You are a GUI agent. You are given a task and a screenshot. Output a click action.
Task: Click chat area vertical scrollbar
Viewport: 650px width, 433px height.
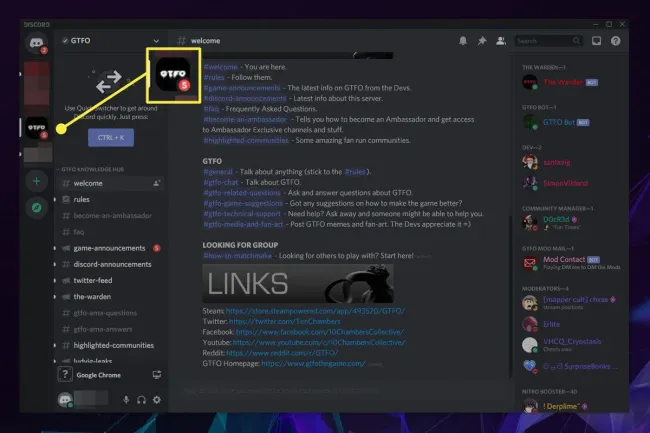pyautogui.click(x=510, y=296)
